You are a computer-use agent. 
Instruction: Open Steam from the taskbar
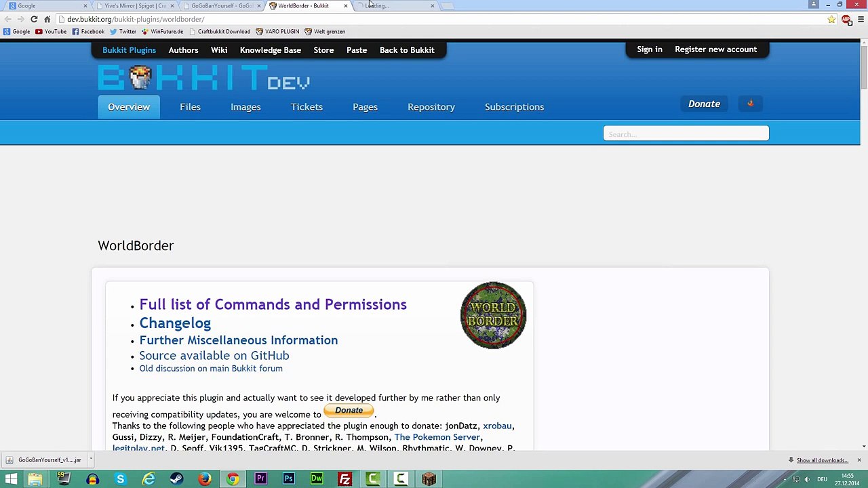(x=176, y=480)
